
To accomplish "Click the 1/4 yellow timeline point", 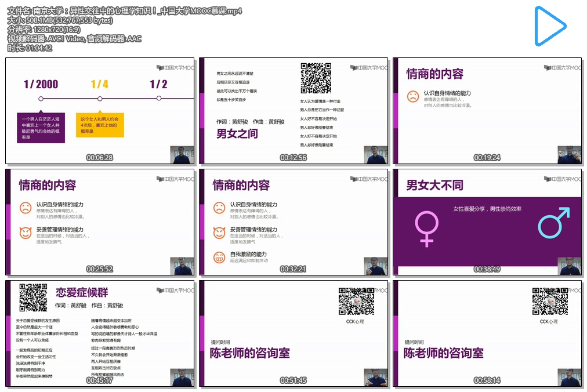I will [x=100, y=99].
